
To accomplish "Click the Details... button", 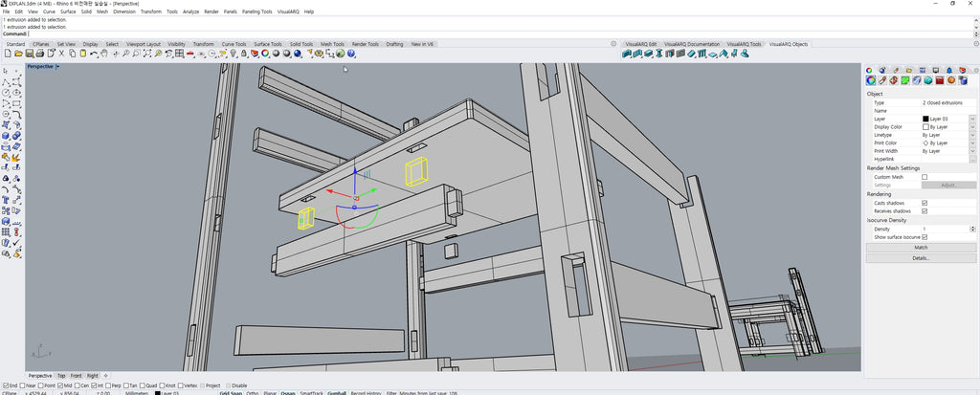I will coord(921,257).
